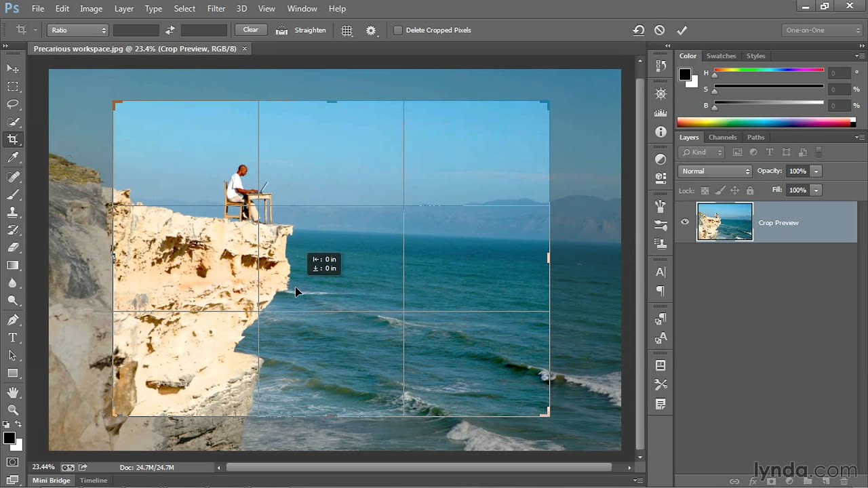Reset the crop box icon
Viewport: 868px width, 488px height.
click(638, 30)
